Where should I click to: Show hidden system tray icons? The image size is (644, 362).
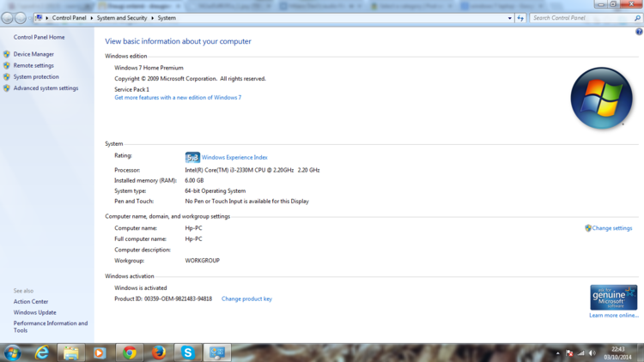click(x=558, y=353)
